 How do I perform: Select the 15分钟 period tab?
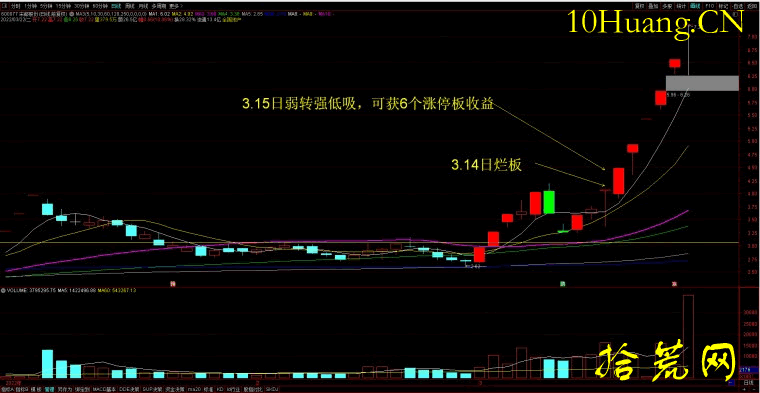tap(63, 6)
